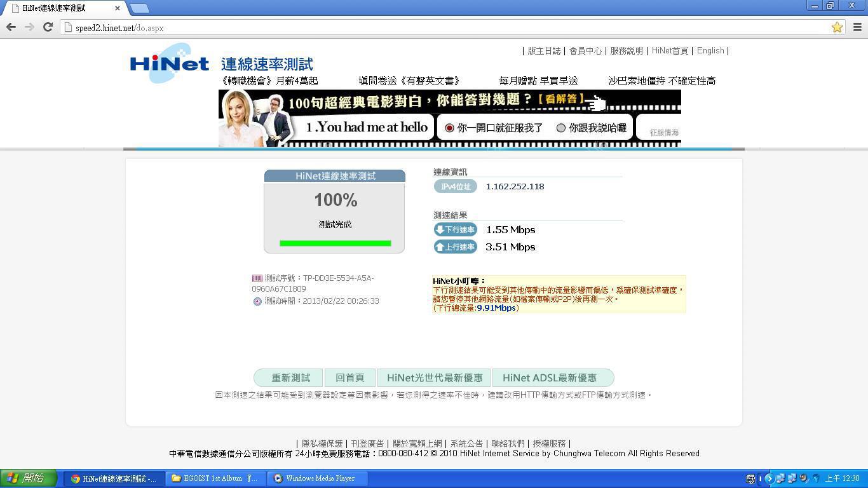Screen dimensions: 868x488
Task: Click the upload result 3.51 Mbps
Action: 510,247
